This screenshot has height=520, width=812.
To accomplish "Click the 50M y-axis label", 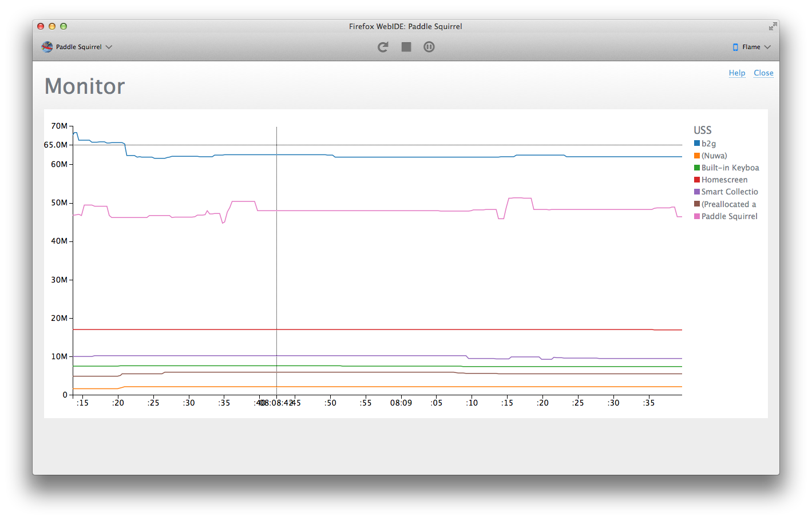I will tap(59, 203).
